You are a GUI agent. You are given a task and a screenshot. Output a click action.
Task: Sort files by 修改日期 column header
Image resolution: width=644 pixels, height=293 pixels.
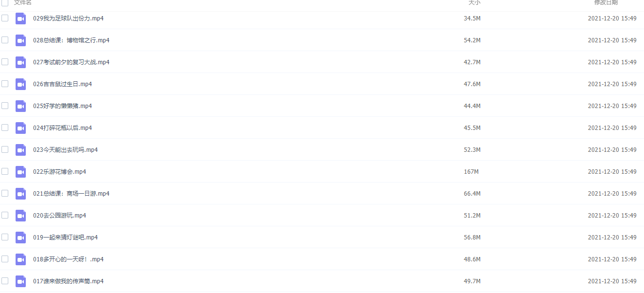pos(606,2)
